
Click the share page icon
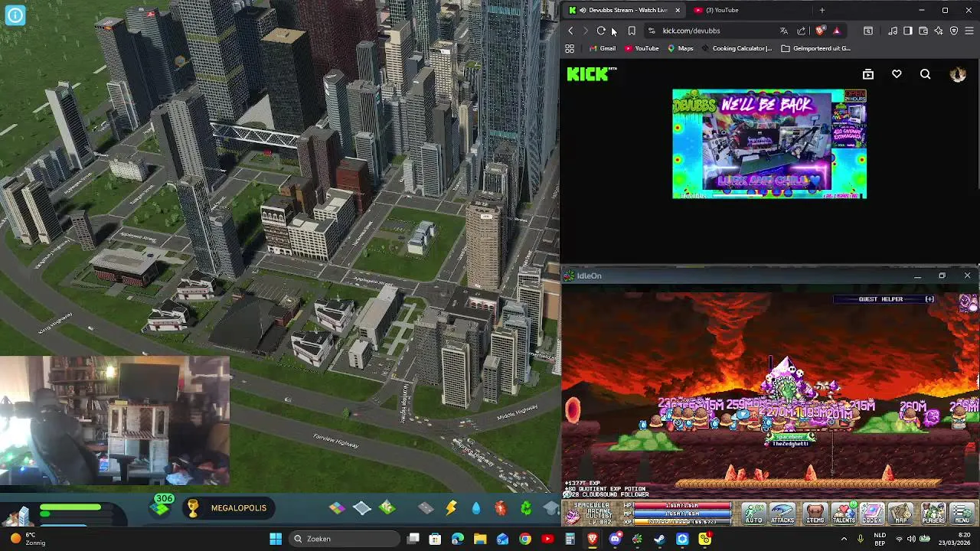802,31
